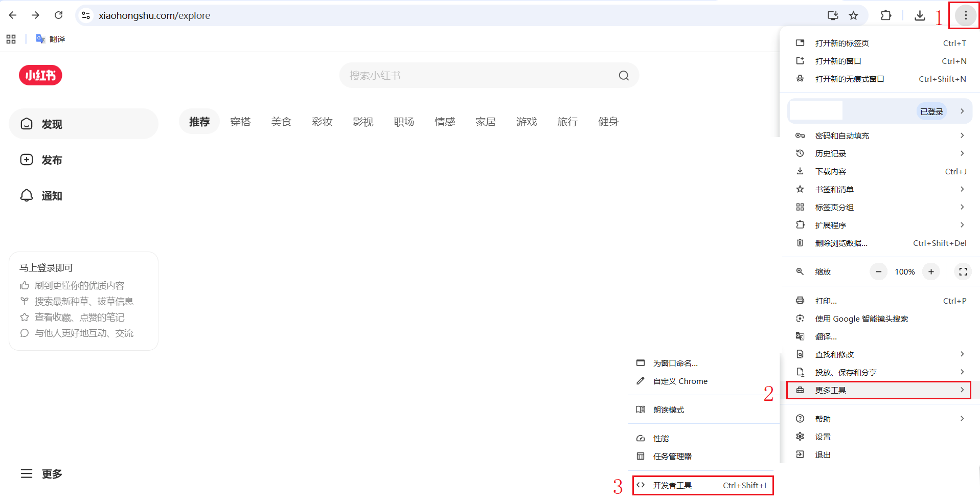
Task: Open Chrome three-dot menu button
Action: point(965,15)
